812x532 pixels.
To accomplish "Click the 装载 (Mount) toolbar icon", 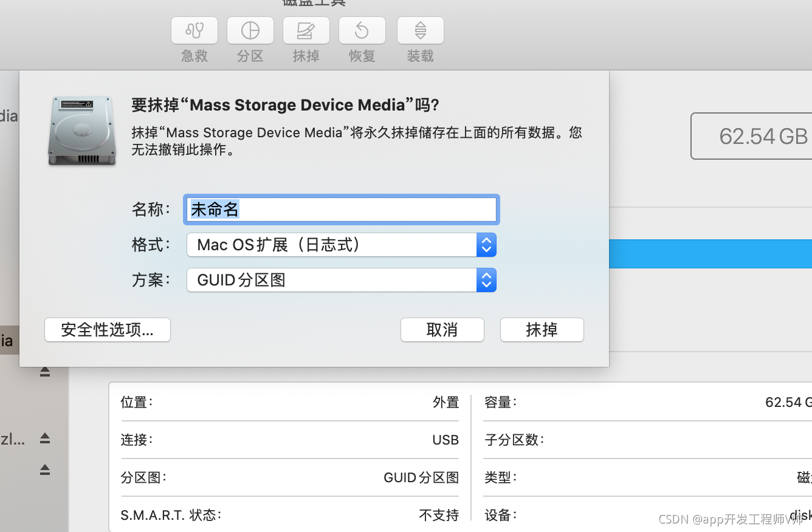I will (420, 30).
